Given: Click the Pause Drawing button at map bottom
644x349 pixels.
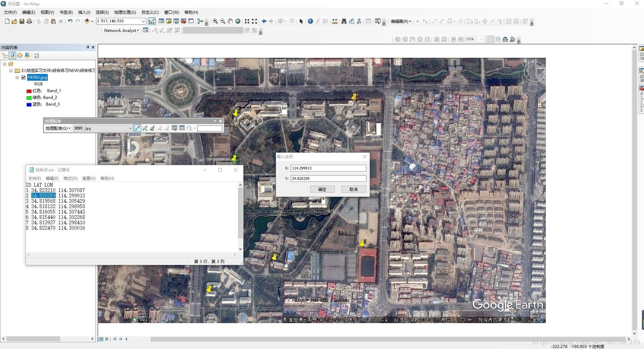Looking at the screenshot, I should pos(121,339).
